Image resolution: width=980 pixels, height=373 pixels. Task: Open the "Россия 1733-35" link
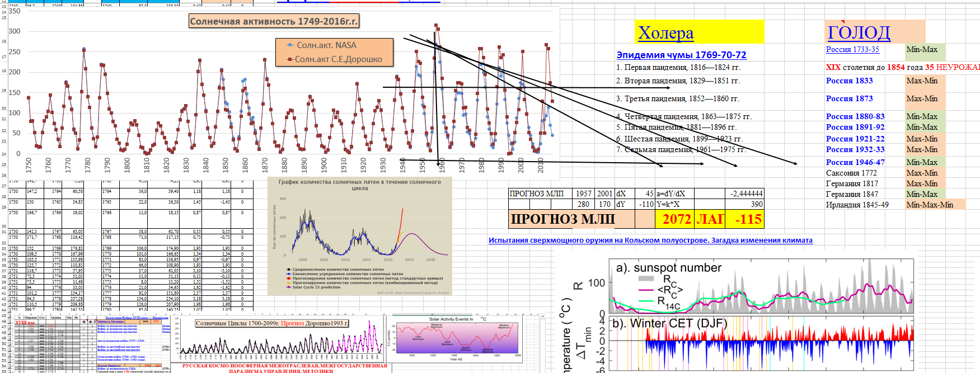coord(852,49)
